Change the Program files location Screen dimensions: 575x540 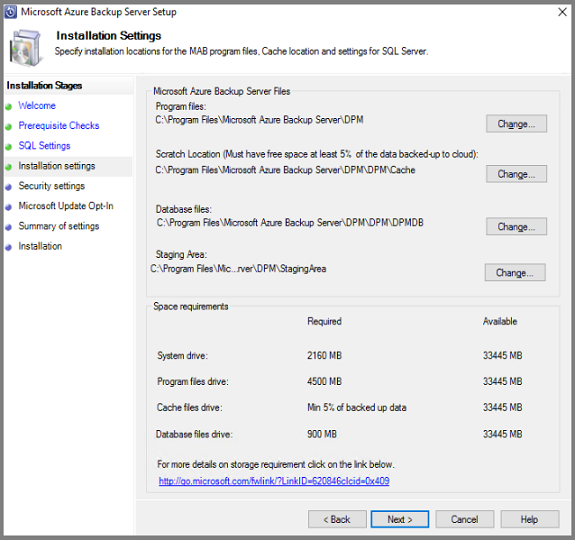click(516, 124)
